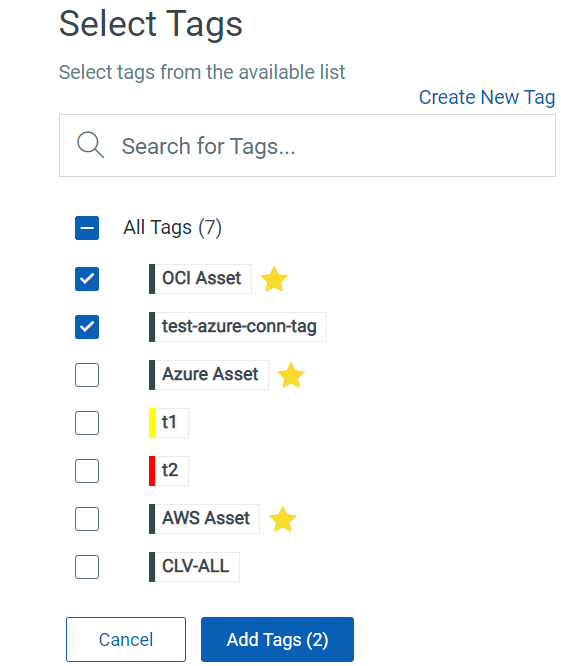The width and height of the screenshot is (561, 666).
Task: Confirm with Add Tags (2) button
Action: tap(277, 639)
